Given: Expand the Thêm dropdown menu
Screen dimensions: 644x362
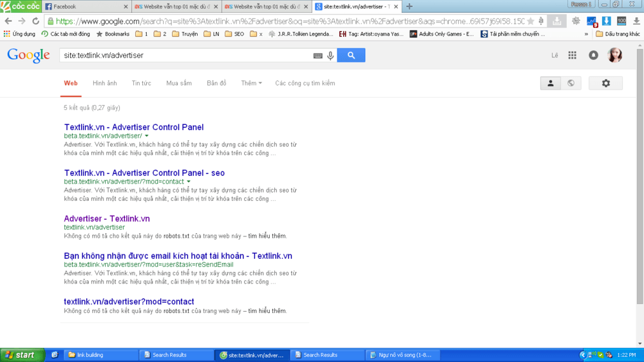Looking at the screenshot, I should [251, 83].
